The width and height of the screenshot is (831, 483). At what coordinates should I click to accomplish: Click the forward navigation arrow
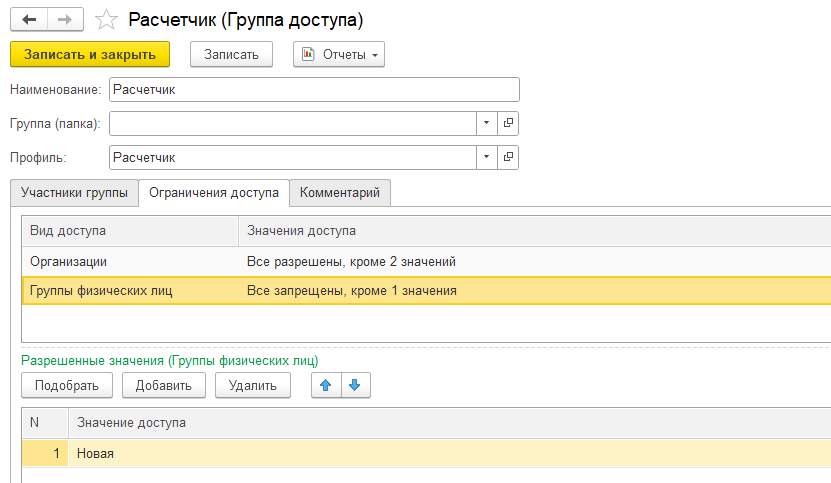coord(64,19)
